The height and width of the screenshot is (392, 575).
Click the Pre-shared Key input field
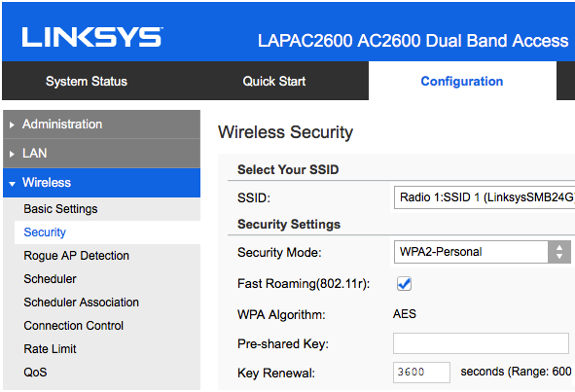pyautogui.click(x=481, y=343)
